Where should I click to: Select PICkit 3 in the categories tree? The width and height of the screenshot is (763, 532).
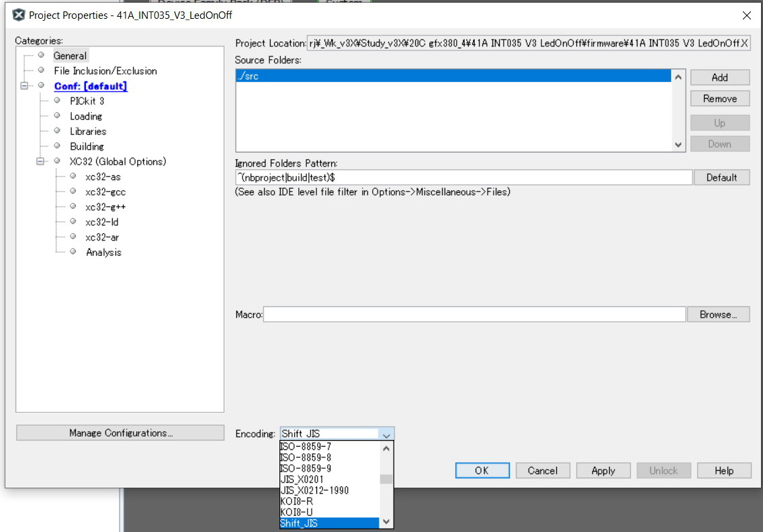pos(87,101)
